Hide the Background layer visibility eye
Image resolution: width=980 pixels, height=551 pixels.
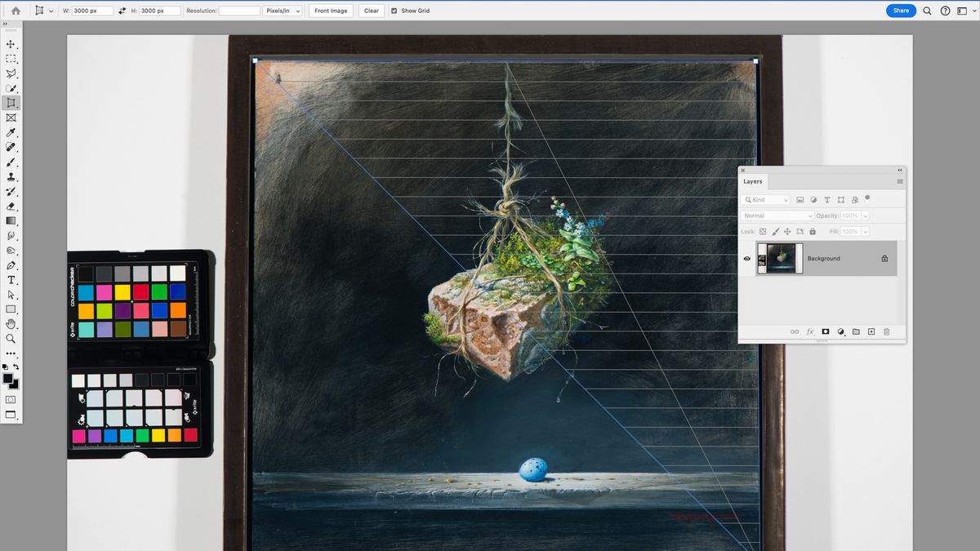[746, 259]
